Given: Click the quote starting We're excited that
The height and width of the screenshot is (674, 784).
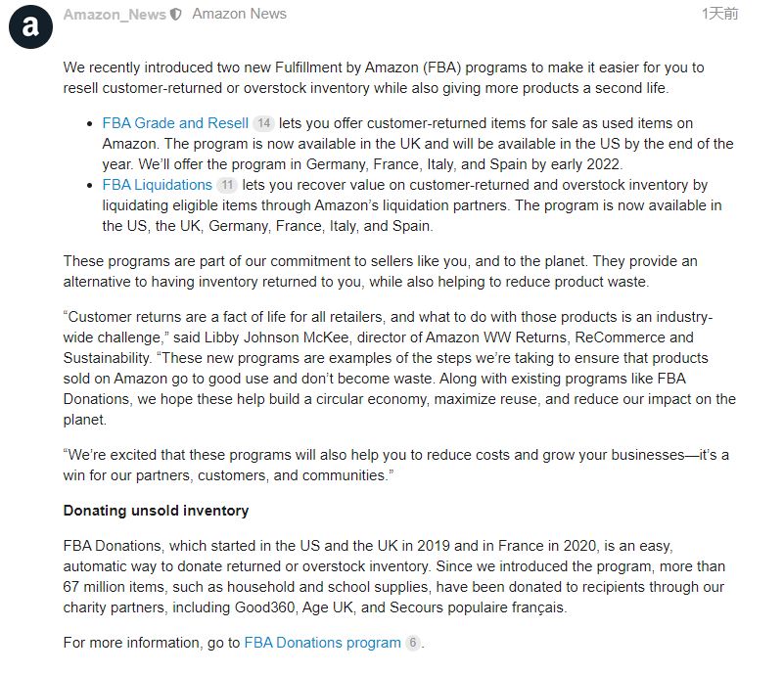Looking at the screenshot, I should click(x=396, y=466).
